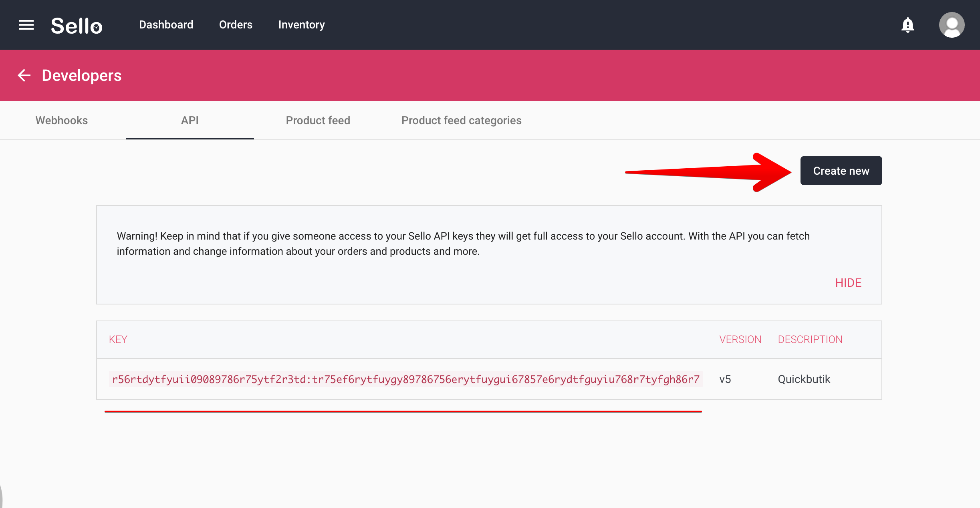Open the Orders page
Viewport: 980px width, 508px height.
pyautogui.click(x=236, y=25)
